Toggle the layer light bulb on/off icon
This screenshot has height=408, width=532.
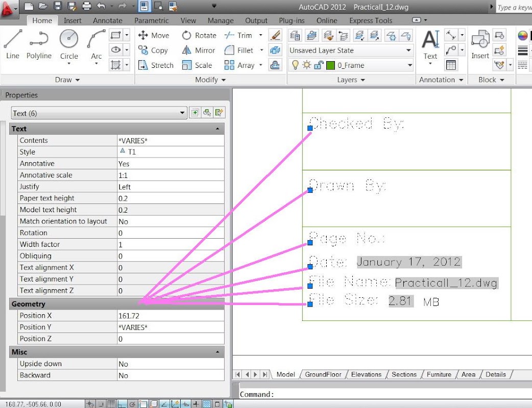tap(295, 65)
